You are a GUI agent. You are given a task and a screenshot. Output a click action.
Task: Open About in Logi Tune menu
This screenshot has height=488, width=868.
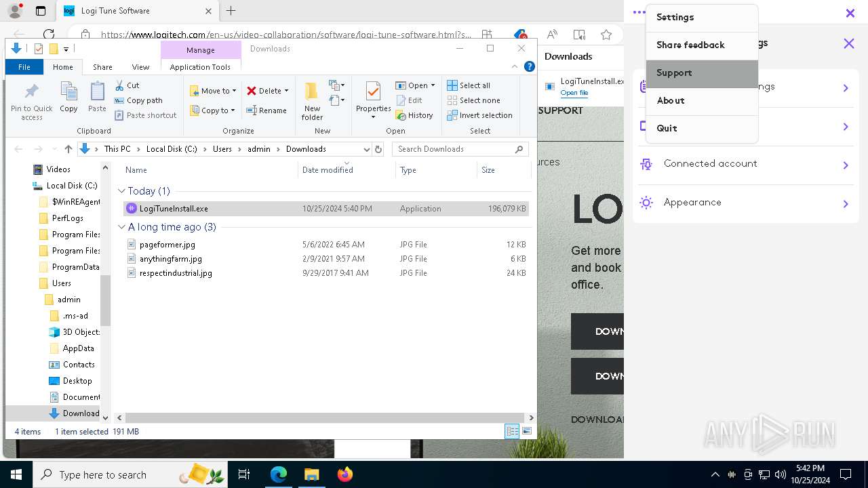[x=702, y=101]
